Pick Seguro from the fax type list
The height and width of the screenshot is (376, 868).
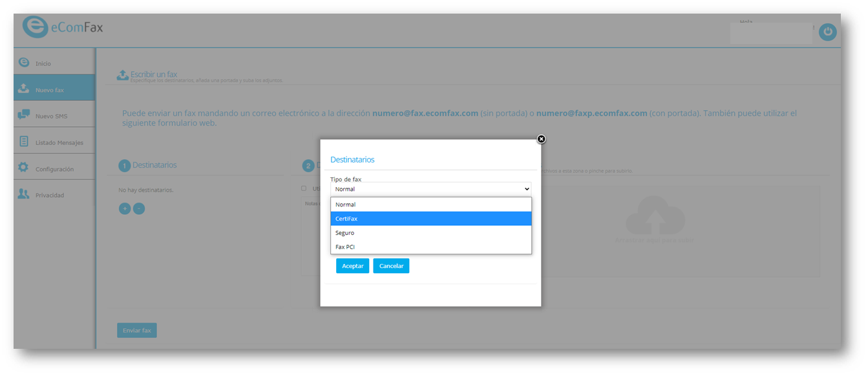pos(431,233)
